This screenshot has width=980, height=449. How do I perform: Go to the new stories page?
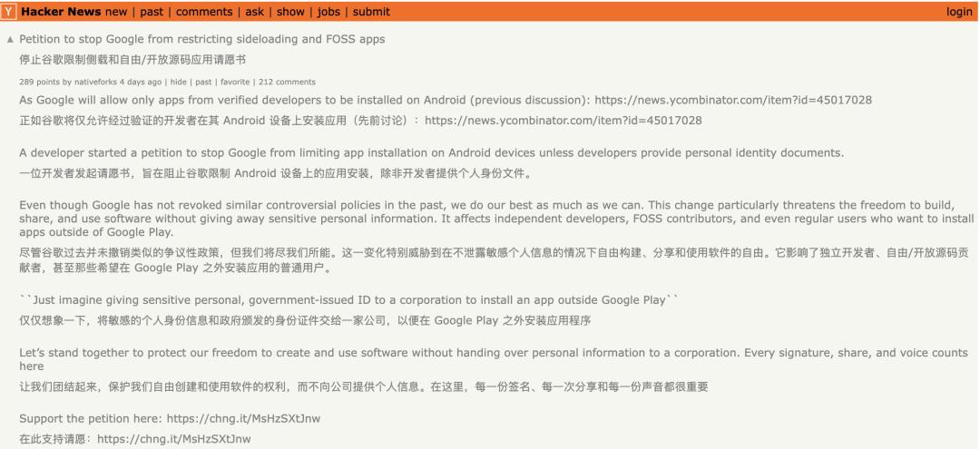click(116, 11)
